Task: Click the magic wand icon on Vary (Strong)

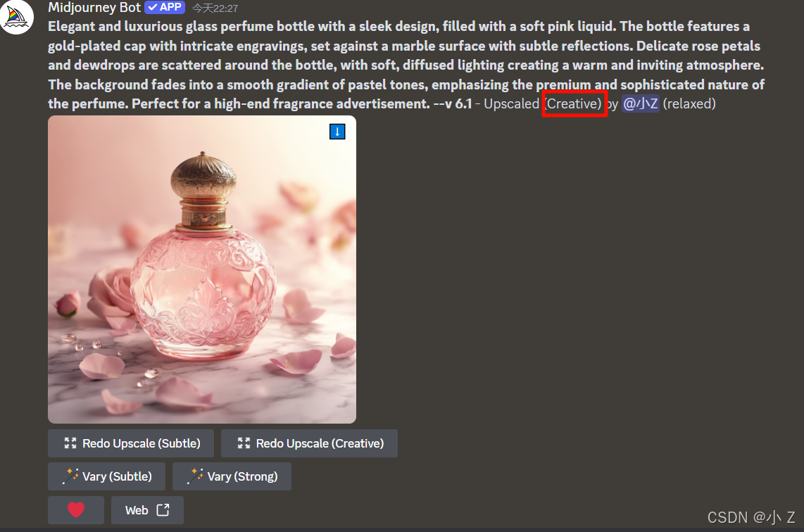Action: (x=195, y=476)
